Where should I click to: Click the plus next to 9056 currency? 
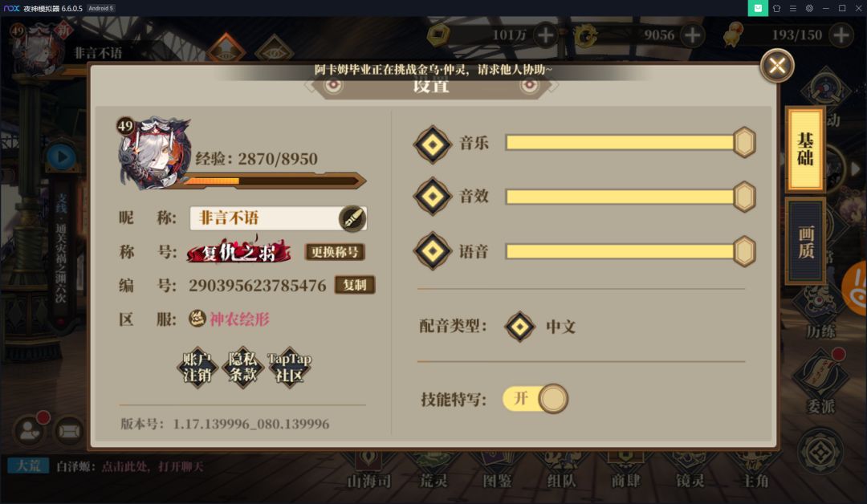[692, 35]
